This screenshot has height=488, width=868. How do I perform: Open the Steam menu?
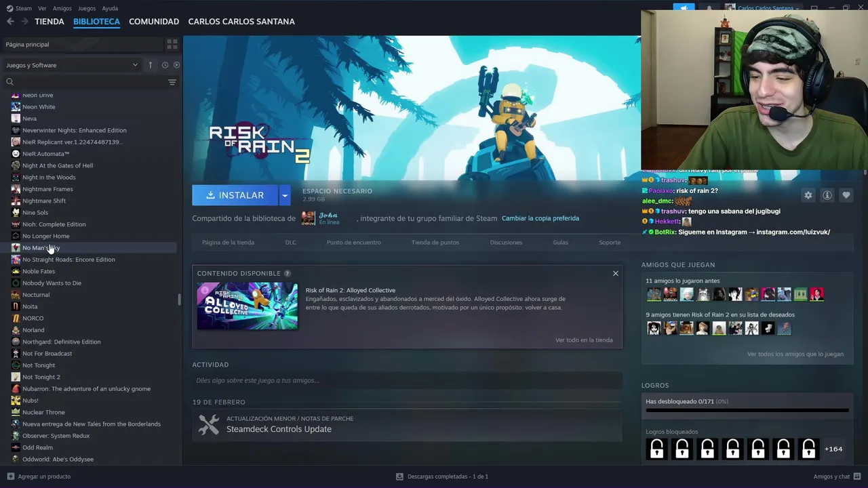pos(19,8)
